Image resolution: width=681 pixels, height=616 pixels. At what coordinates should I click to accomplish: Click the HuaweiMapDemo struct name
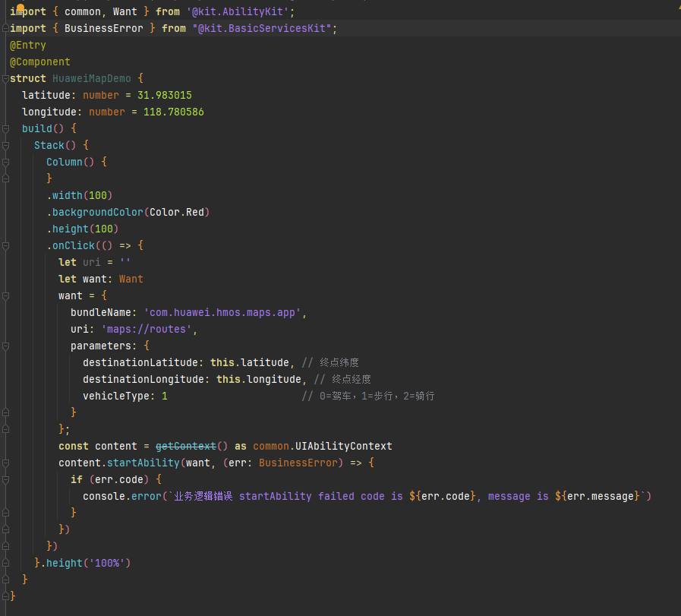[x=91, y=79]
